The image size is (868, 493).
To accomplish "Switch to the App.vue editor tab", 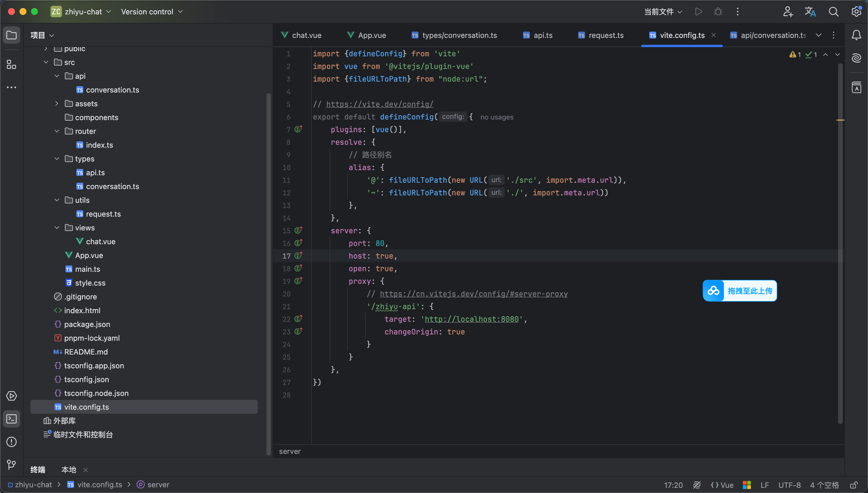I will point(367,35).
